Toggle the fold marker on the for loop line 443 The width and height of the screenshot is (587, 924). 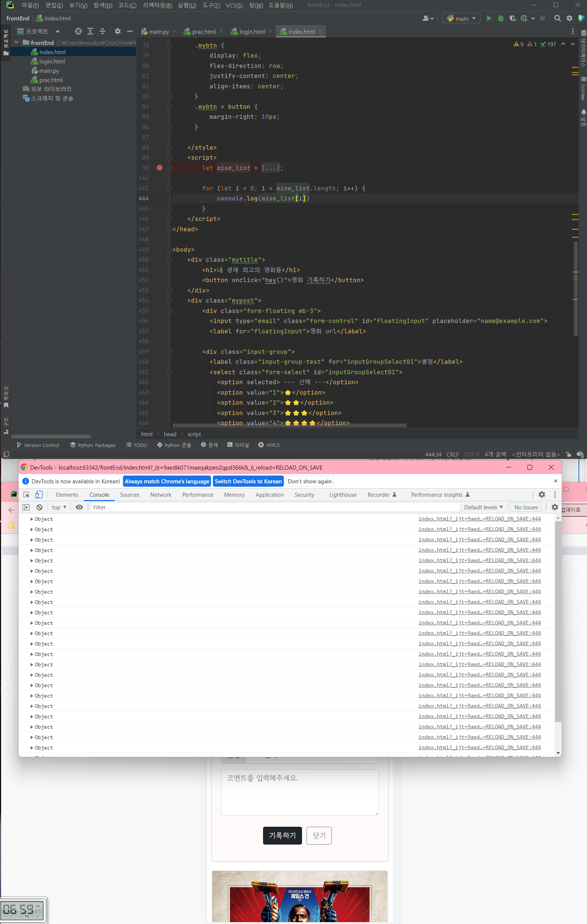pos(169,189)
